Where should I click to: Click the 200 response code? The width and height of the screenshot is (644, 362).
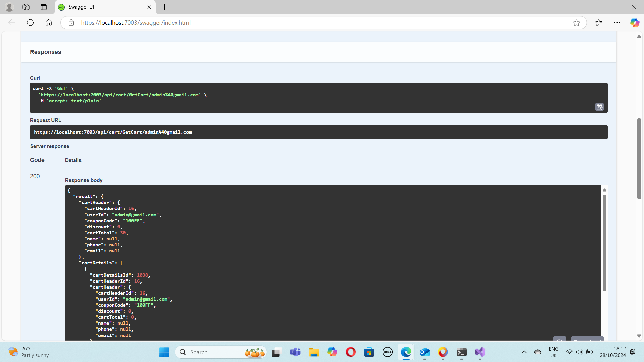coord(35,176)
